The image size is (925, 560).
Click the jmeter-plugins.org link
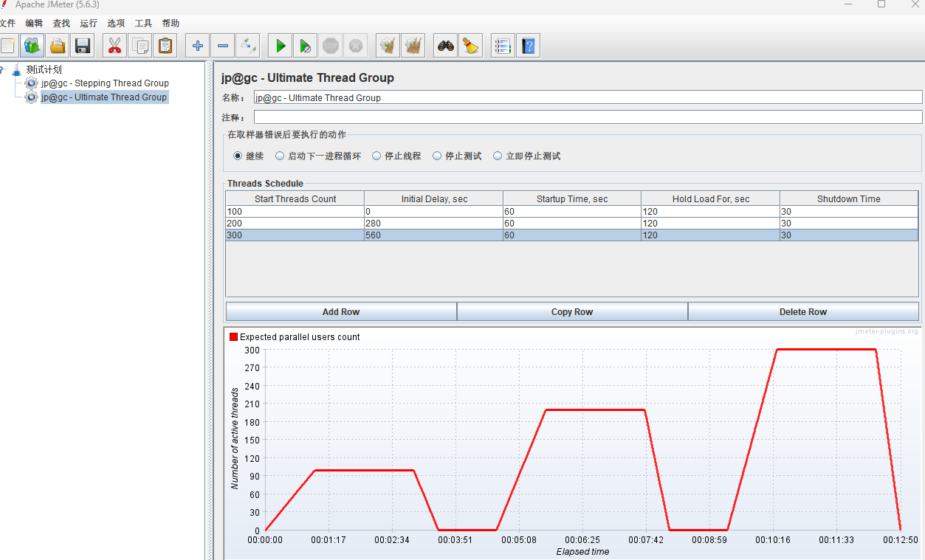coord(887,331)
